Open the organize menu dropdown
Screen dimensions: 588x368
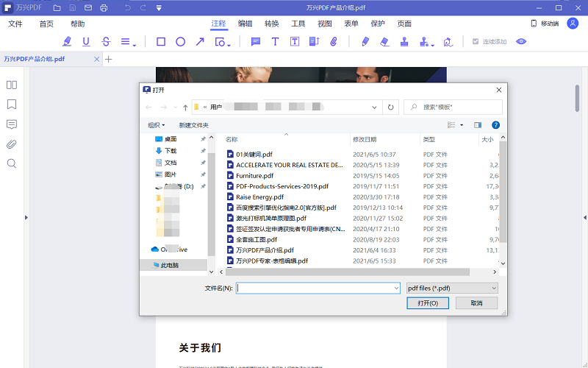tap(157, 125)
